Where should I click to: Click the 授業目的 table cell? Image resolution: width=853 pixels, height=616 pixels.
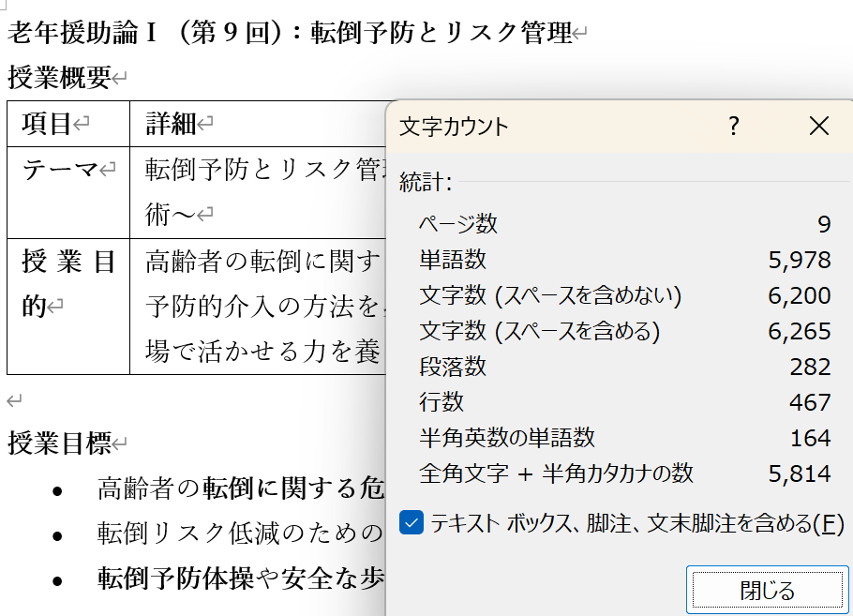pos(67,283)
